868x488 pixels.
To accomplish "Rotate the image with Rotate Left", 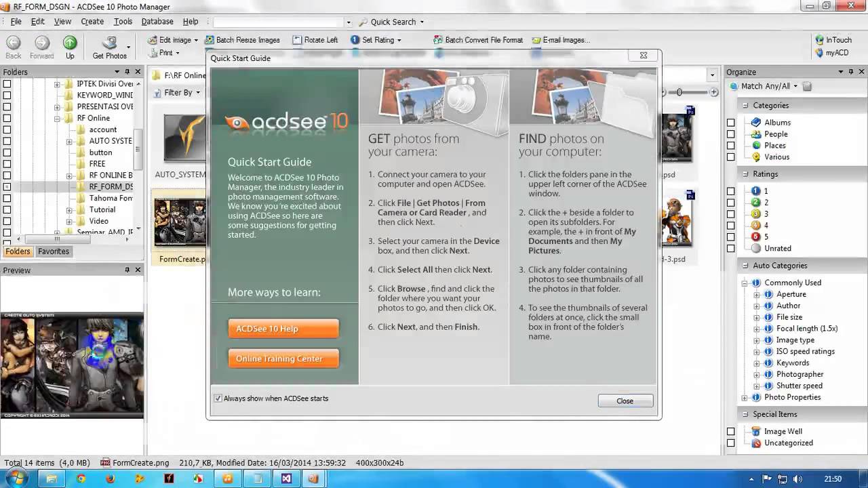I will point(315,40).
